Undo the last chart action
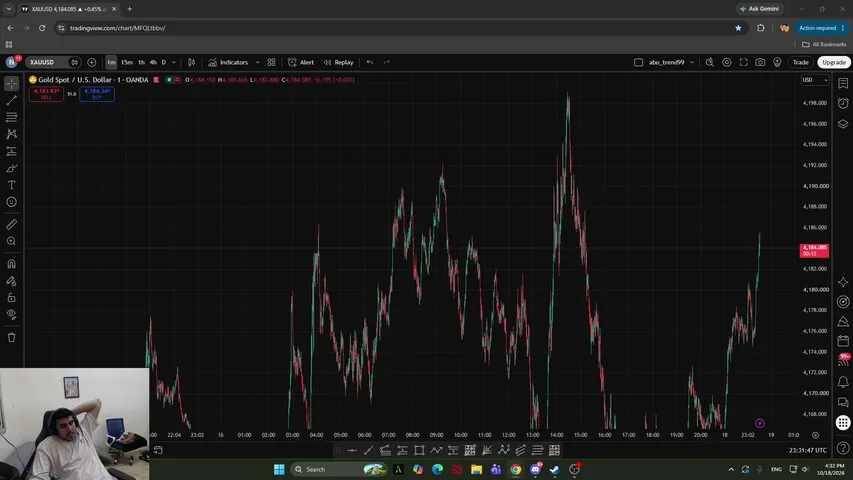The image size is (853, 480). (x=370, y=62)
